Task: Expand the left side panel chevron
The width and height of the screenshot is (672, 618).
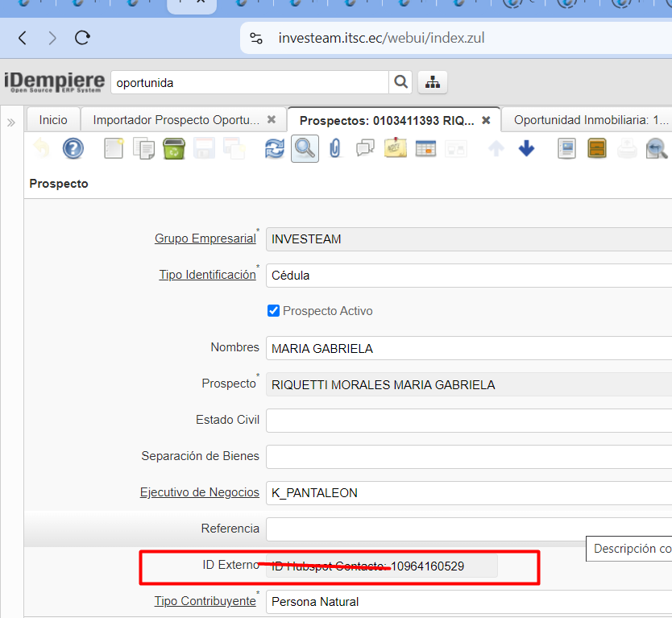Action: (11, 122)
